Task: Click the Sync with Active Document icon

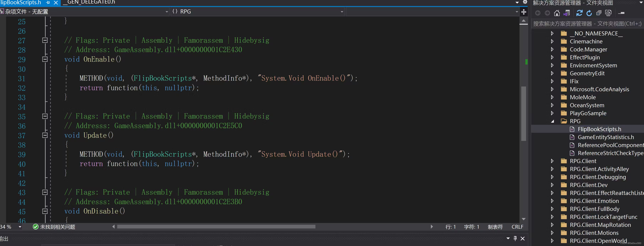Action: point(579,13)
